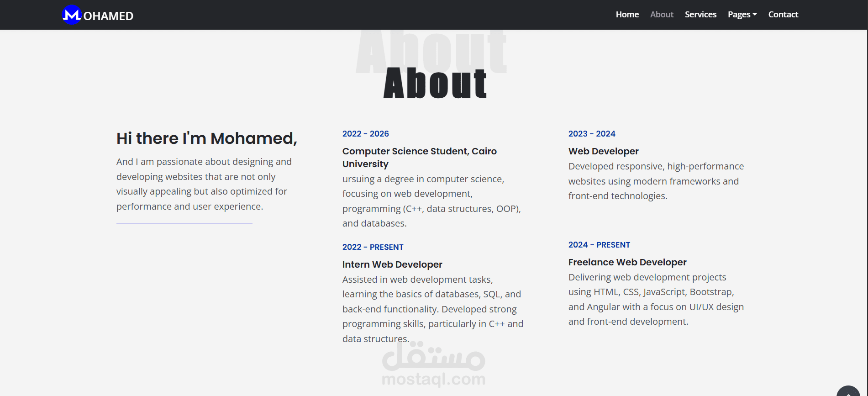Click the large About page heading
This screenshot has height=396, width=868.
click(x=435, y=83)
